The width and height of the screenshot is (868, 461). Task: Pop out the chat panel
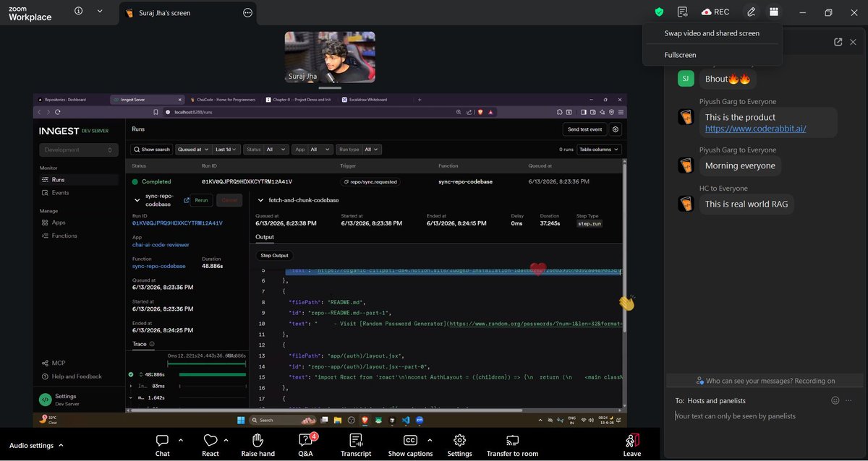point(838,42)
